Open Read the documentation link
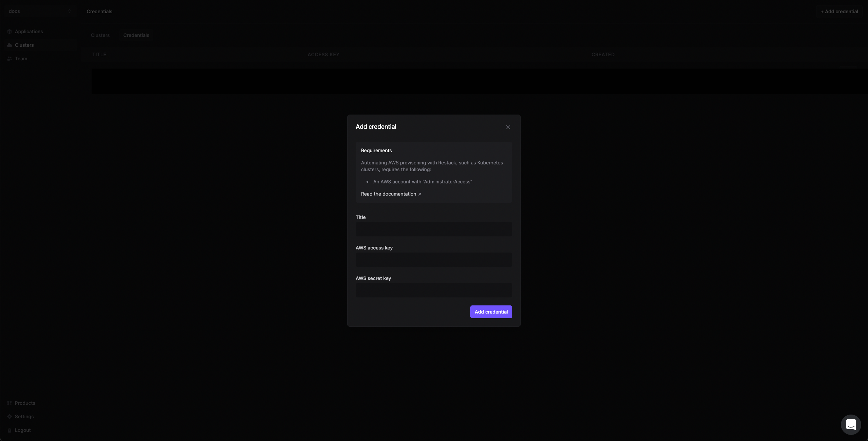The height and width of the screenshot is (441, 868). coord(388,194)
